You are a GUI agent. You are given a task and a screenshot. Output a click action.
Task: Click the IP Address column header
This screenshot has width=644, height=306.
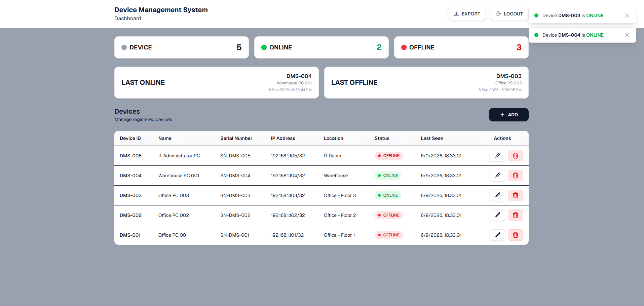coord(283,138)
